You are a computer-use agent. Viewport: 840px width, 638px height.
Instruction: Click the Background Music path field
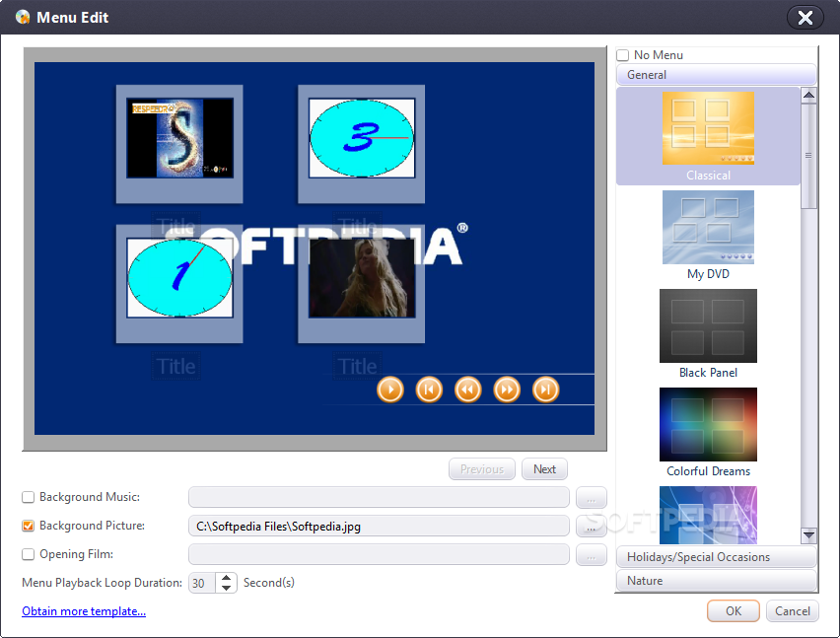(x=379, y=497)
